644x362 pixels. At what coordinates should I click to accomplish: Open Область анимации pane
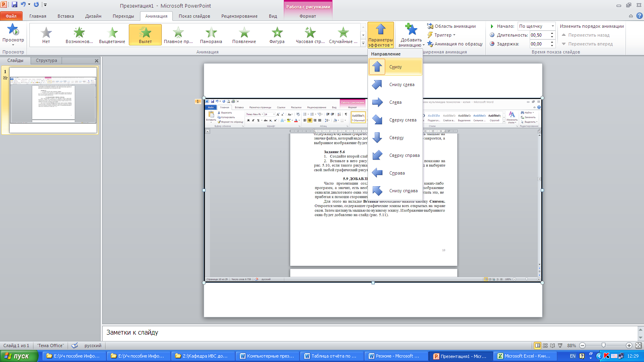(x=451, y=26)
